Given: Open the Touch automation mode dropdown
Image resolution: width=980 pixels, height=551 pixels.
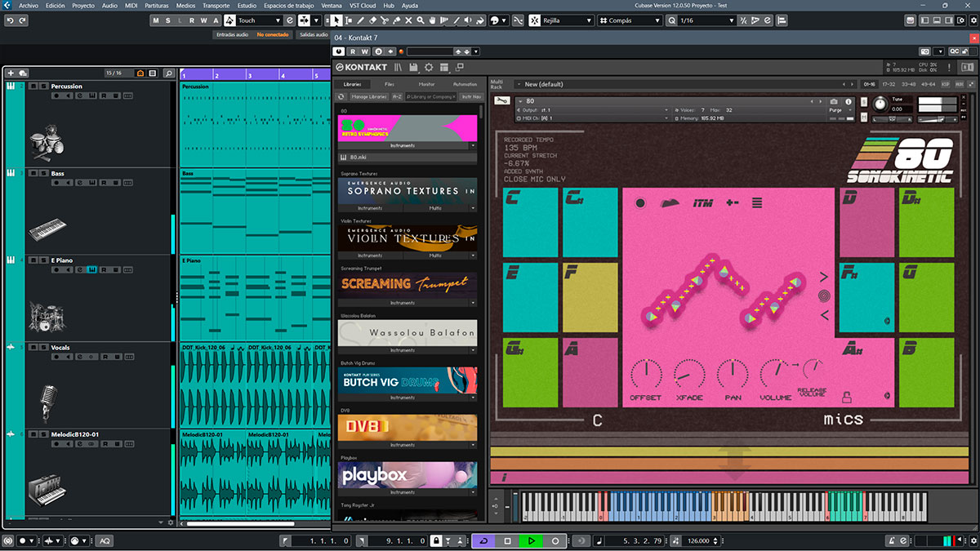Looking at the screenshot, I should tap(260, 20).
